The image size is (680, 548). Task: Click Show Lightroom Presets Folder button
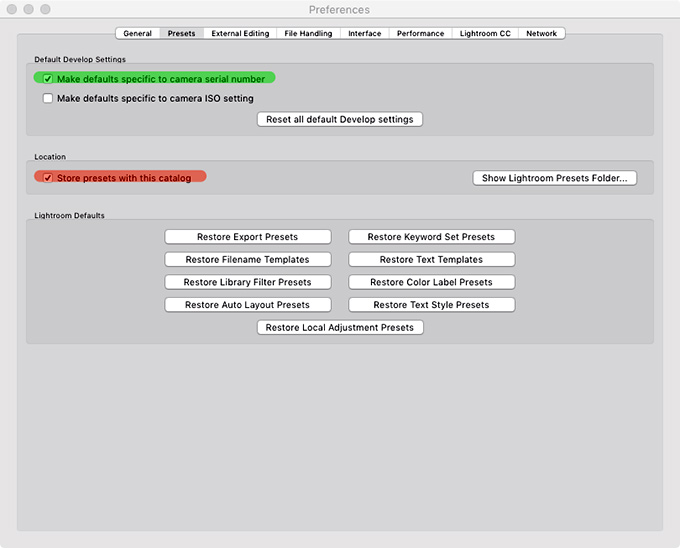555,178
